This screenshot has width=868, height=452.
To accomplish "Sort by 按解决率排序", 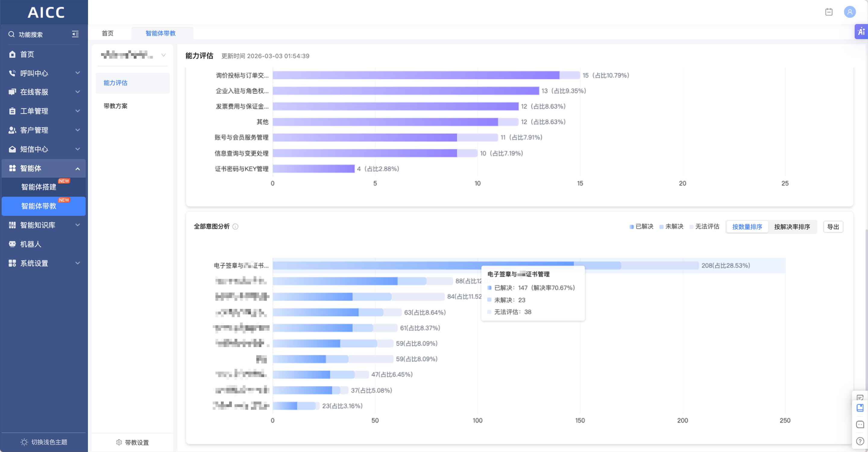I will coord(791,227).
